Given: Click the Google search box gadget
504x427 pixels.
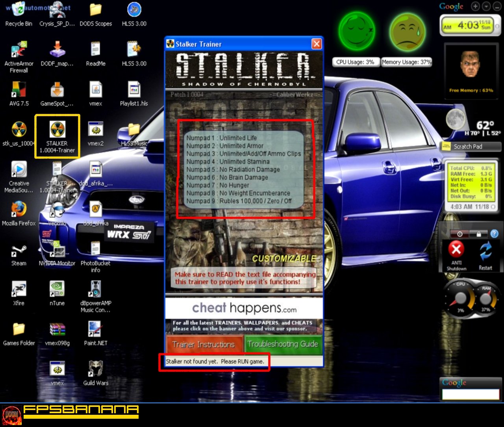Looking at the screenshot, I should [471, 394].
